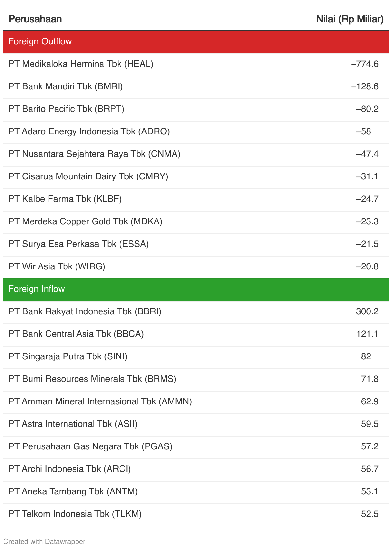Select PT Amman Mineral Internasional Tbk (AMMN)
The height and width of the screenshot is (549, 392).
(x=100, y=401)
